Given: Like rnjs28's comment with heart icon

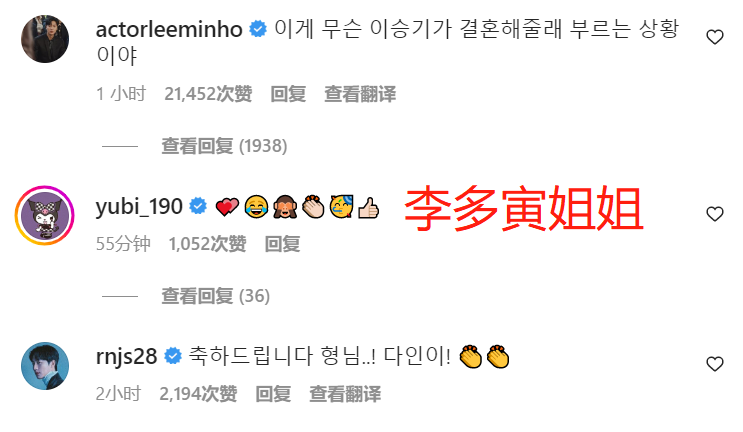Looking at the screenshot, I should pos(715,364).
